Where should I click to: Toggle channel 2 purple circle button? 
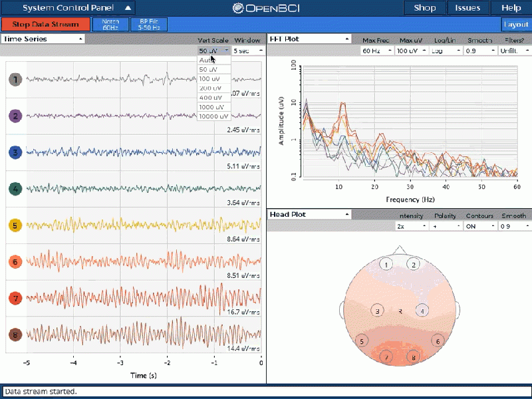[15, 116]
